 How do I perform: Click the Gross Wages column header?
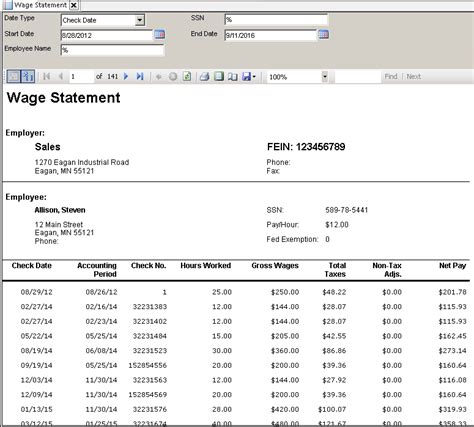point(275,266)
